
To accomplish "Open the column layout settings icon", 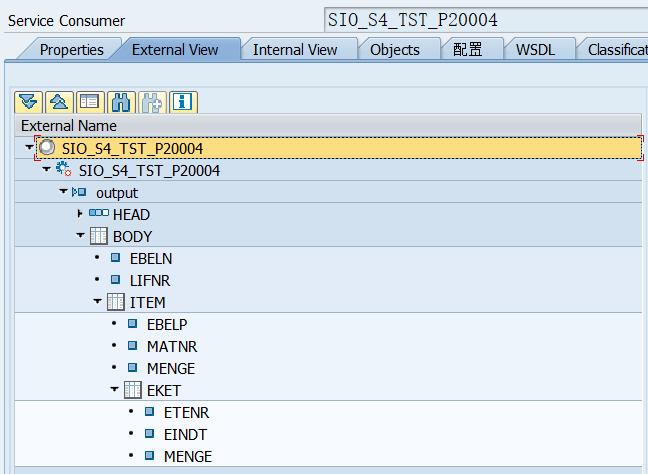I will point(90,102).
